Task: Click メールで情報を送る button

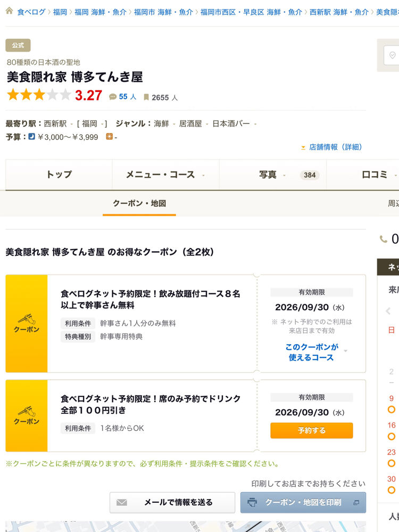Action: [x=172, y=503]
